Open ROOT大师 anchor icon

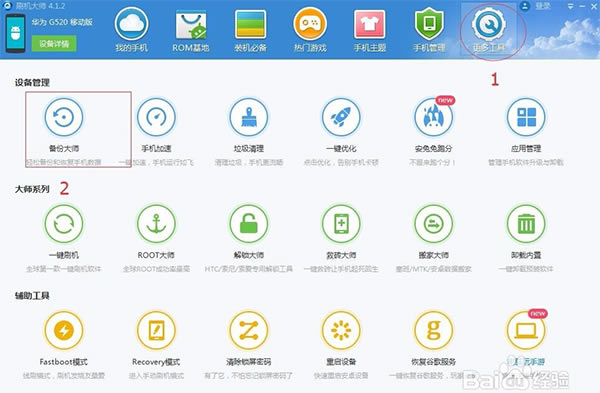pos(156,224)
